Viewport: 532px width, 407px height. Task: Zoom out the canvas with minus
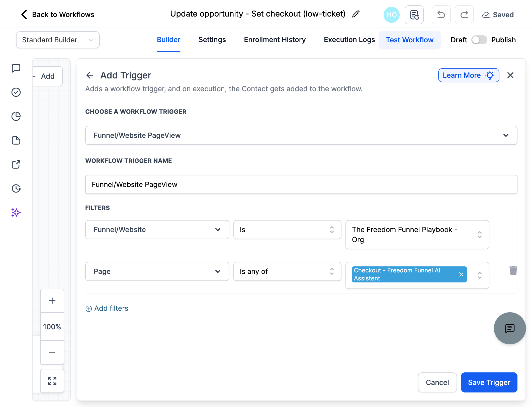pos(52,353)
